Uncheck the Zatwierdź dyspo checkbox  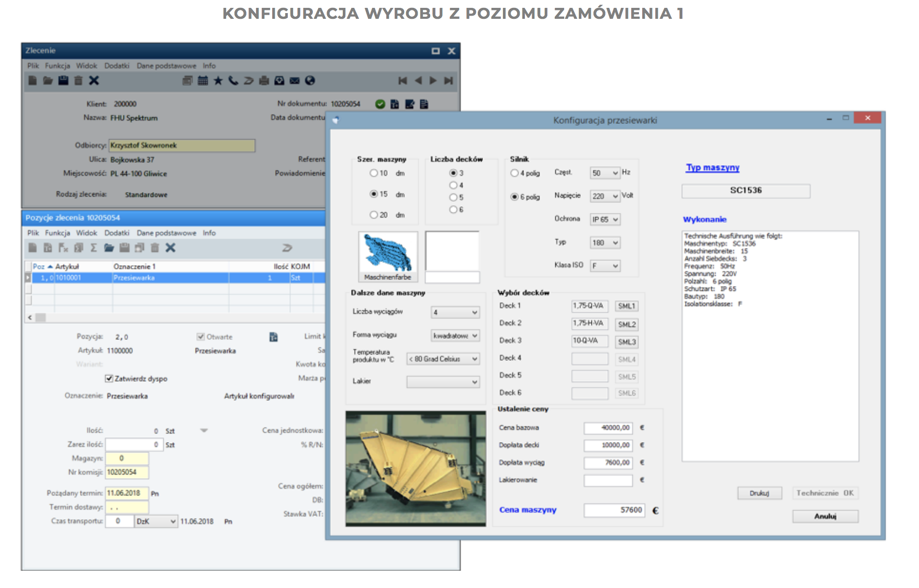108,378
